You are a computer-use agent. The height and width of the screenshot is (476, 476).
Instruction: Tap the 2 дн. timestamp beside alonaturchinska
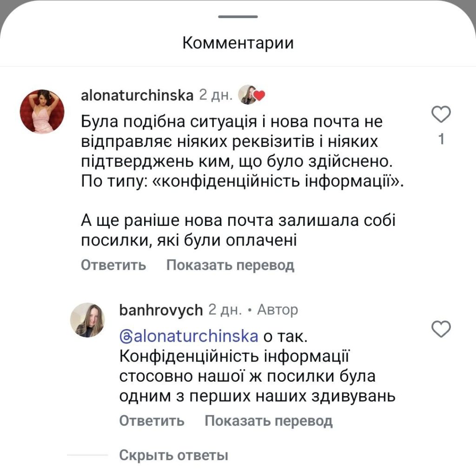[x=215, y=95]
